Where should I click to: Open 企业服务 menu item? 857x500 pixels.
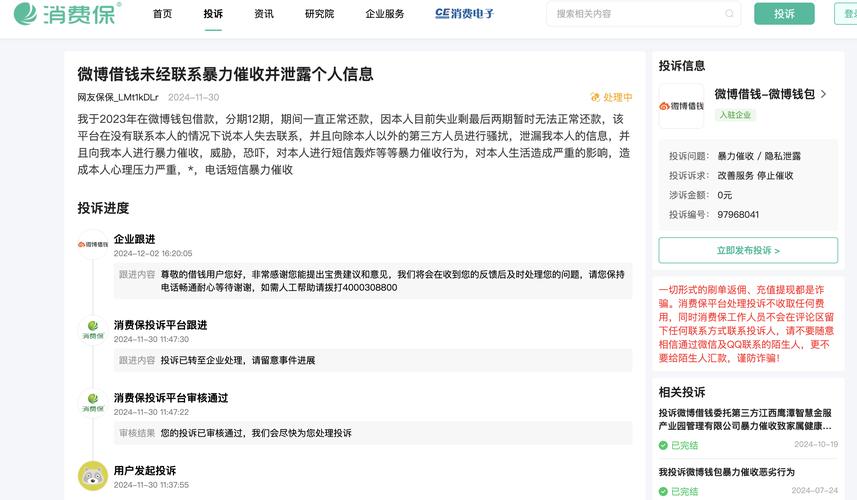click(385, 14)
